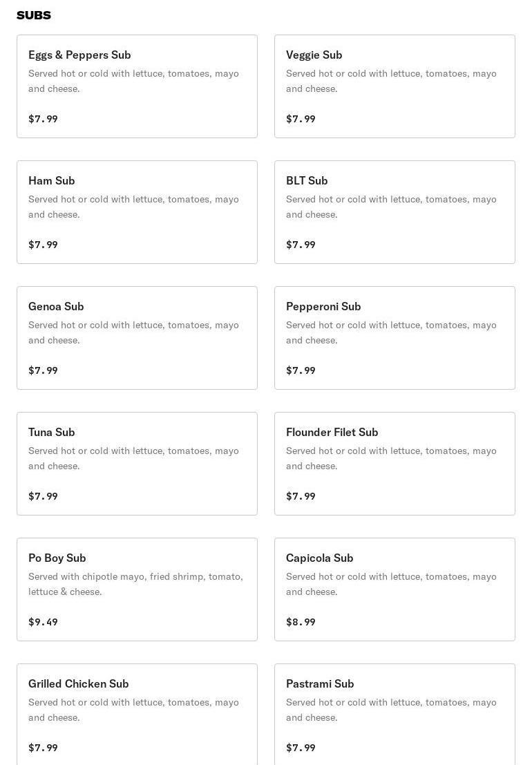532x765 pixels.
Task: Choose the Capicola Sub card
Action: tap(395, 589)
